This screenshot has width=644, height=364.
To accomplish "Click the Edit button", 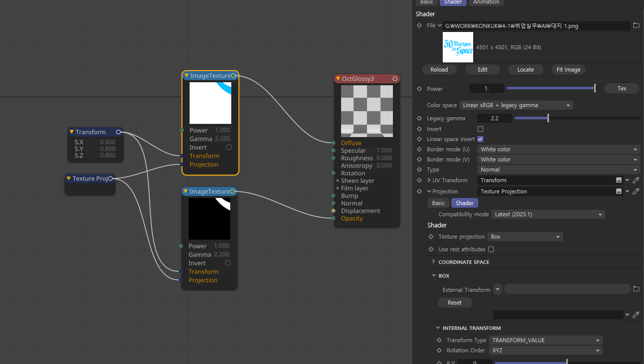I will point(483,70).
